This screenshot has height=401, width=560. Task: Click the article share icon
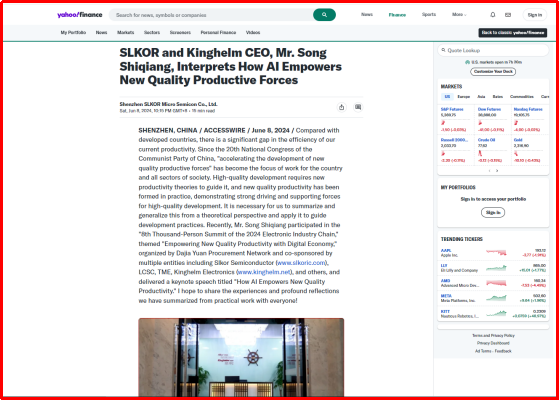pos(342,107)
